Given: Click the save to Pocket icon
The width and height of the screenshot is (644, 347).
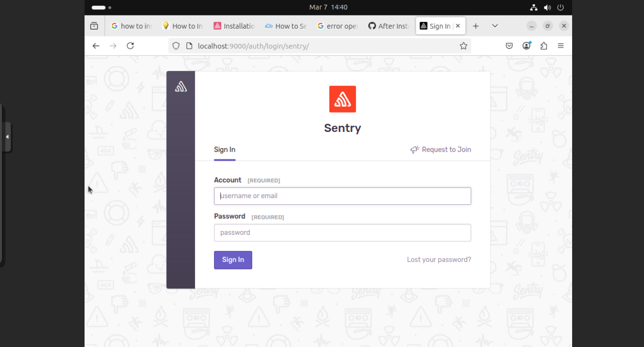Looking at the screenshot, I should click(509, 46).
